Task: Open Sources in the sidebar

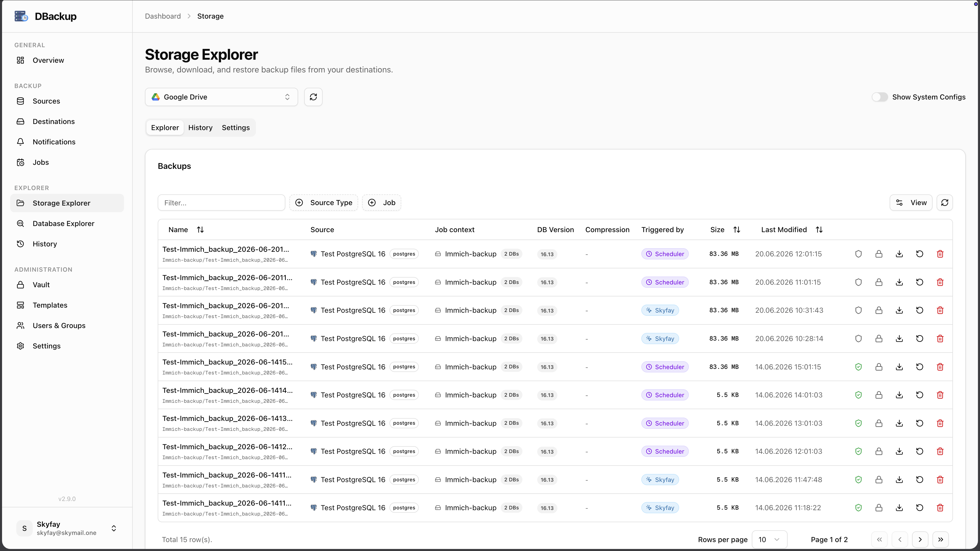Action: click(x=67, y=101)
